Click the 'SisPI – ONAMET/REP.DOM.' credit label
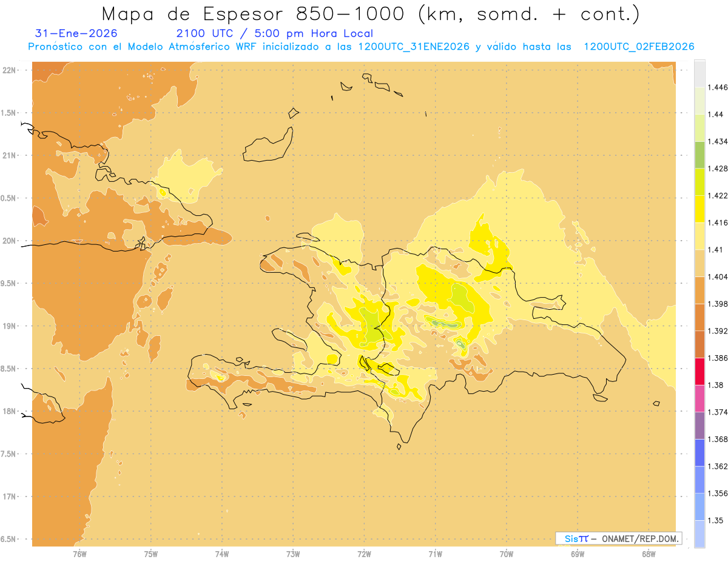The height and width of the screenshot is (562, 728). (618, 538)
